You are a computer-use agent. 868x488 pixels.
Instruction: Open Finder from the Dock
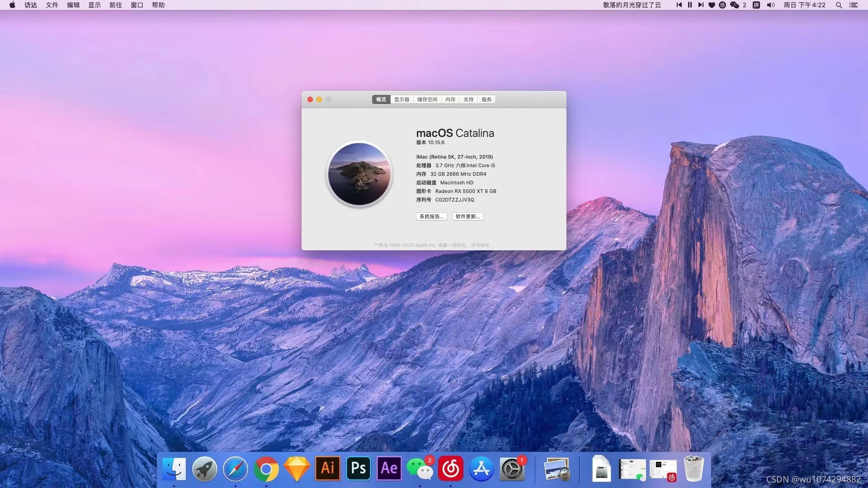[x=174, y=469]
